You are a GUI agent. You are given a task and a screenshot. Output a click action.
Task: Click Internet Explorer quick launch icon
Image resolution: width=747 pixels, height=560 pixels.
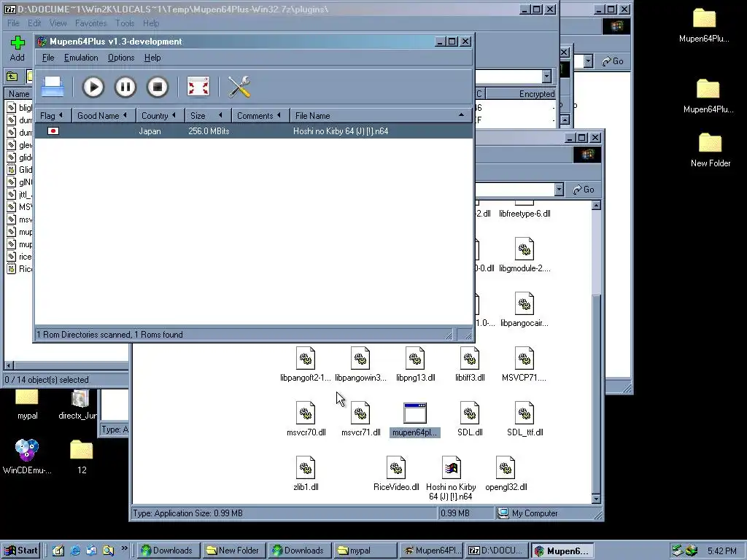(75, 551)
